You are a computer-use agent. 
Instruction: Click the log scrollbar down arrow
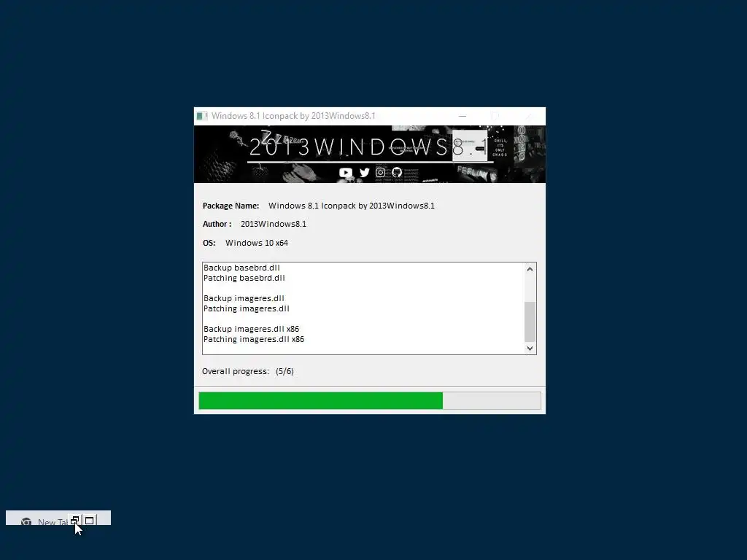530,348
